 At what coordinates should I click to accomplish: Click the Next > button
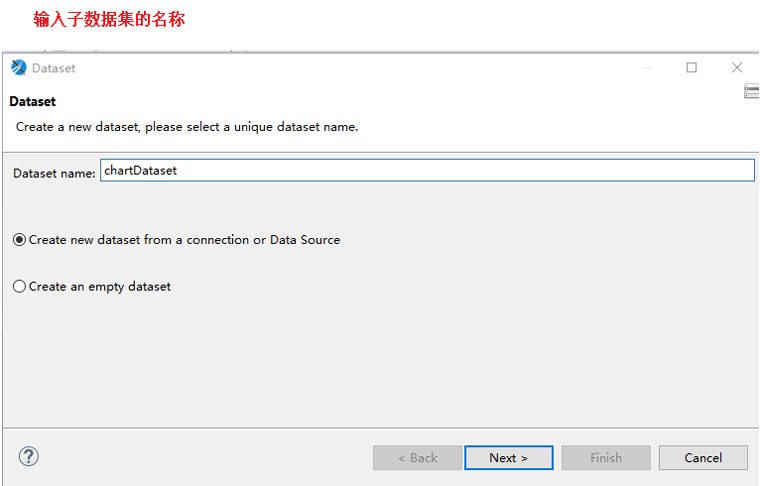click(508, 457)
